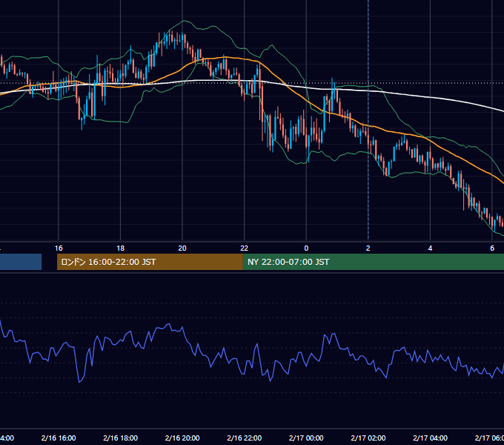Click the 2/17 04:00 label on lower axis
The image size is (504, 445).
(430, 438)
